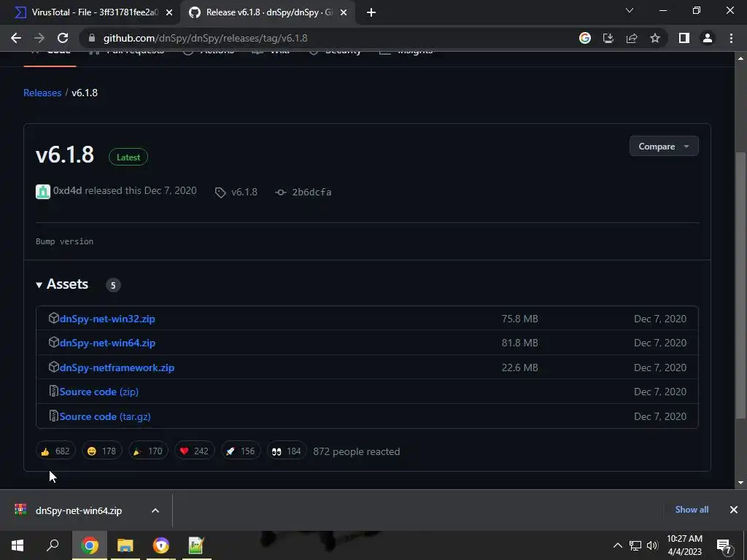Reload the GitHub release page
This screenshot has height=560, width=747.
pos(63,38)
